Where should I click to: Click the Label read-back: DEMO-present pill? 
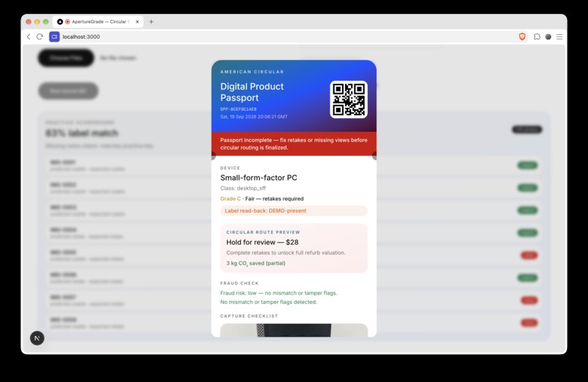[294, 211]
